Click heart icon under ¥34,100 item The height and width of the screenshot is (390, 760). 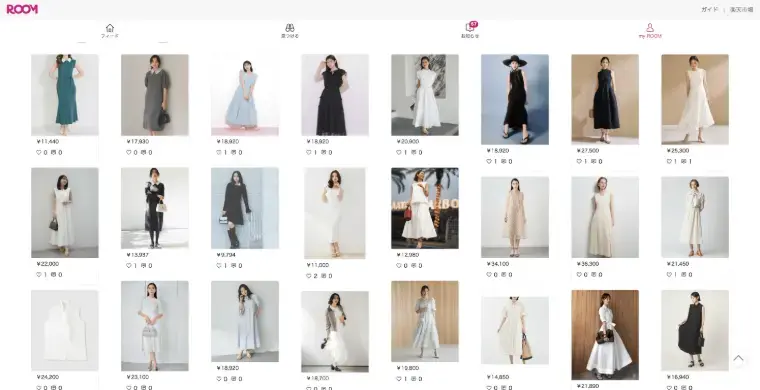[489, 274]
